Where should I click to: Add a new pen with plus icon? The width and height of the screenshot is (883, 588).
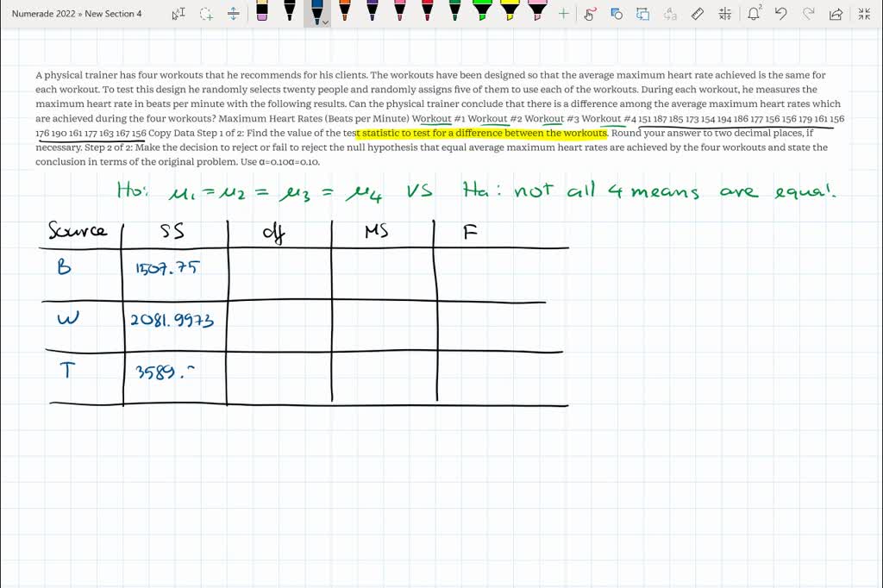tap(563, 14)
